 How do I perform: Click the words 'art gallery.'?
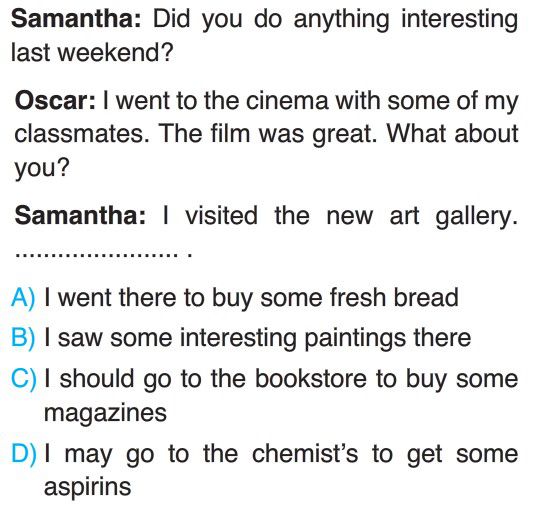click(x=454, y=217)
